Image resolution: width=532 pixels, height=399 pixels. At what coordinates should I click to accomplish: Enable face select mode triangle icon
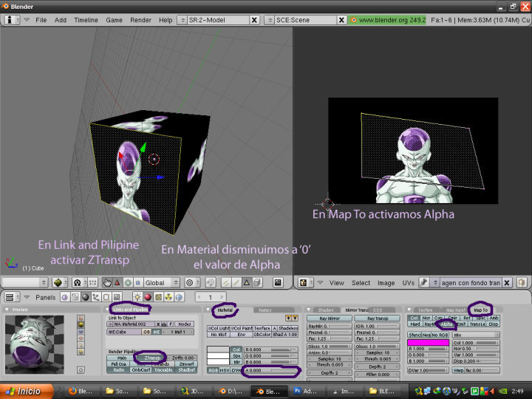coord(247,282)
